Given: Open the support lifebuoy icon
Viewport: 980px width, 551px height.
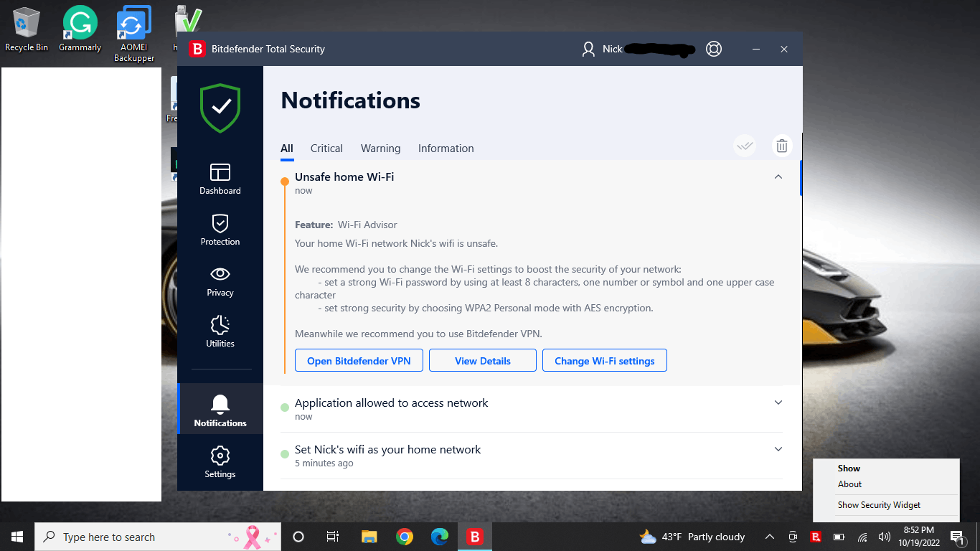Looking at the screenshot, I should pyautogui.click(x=713, y=49).
